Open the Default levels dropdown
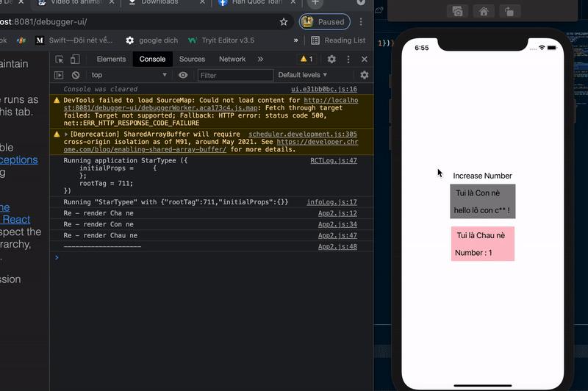Screen dimensions: 588x391 [x=303, y=75]
